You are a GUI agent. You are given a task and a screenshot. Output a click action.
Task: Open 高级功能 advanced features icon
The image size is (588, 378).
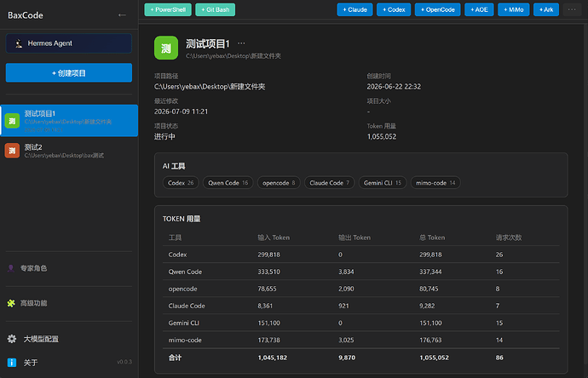(x=11, y=303)
